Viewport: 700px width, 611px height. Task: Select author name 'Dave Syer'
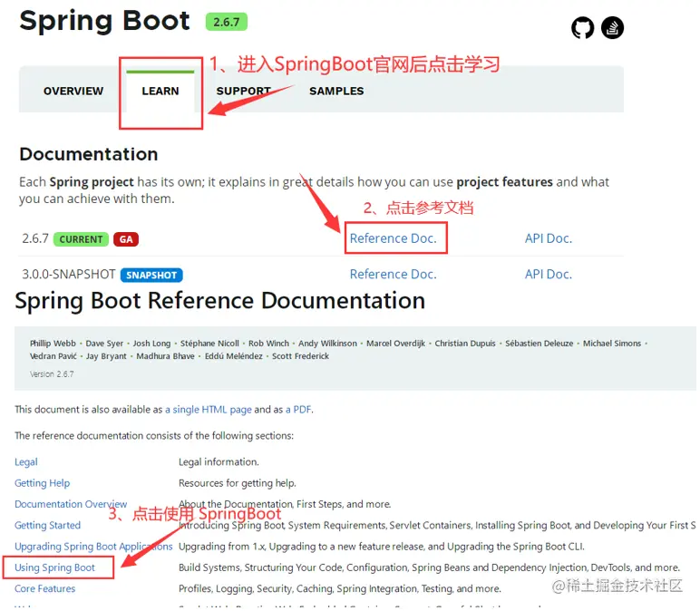point(104,344)
